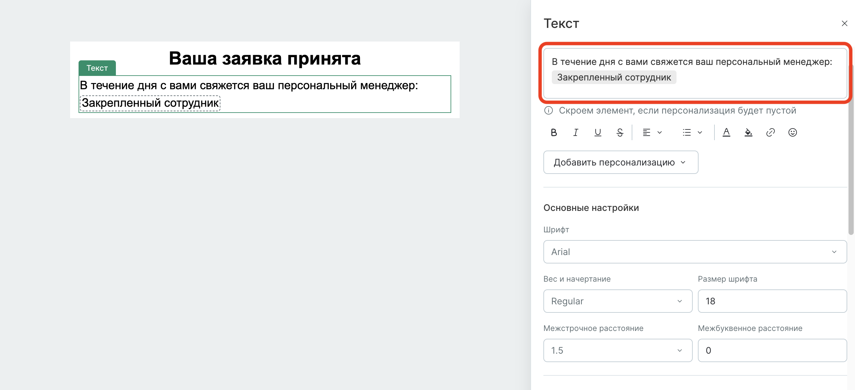
Task: Toggle bold formatting
Action: click(554, 132)
